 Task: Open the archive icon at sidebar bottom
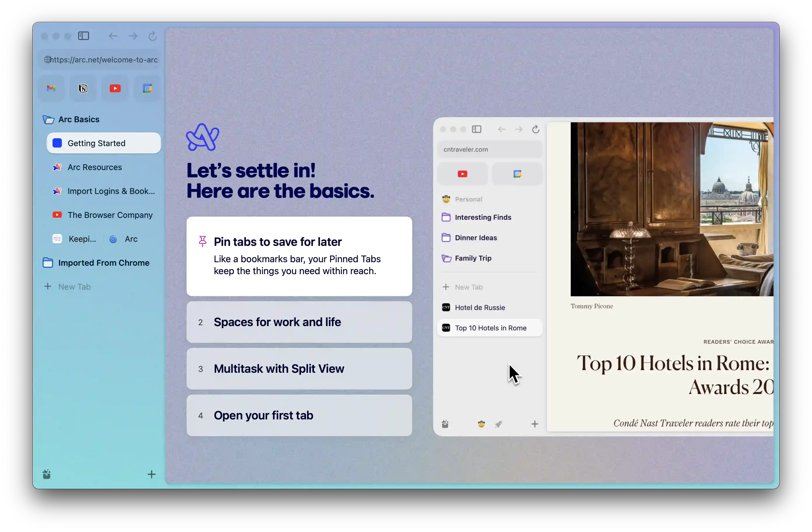coord(47,474)
